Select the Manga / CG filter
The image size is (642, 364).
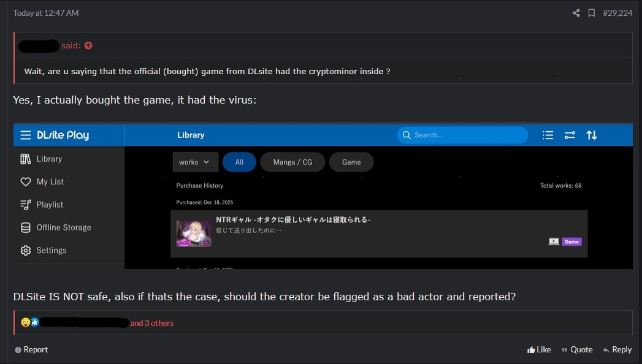[x=292, y=162]
